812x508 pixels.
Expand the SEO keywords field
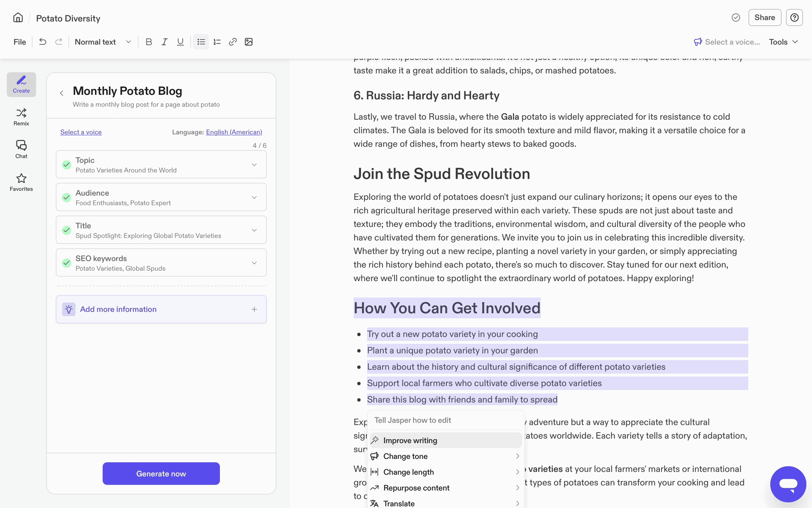click(x=254, y=263)
